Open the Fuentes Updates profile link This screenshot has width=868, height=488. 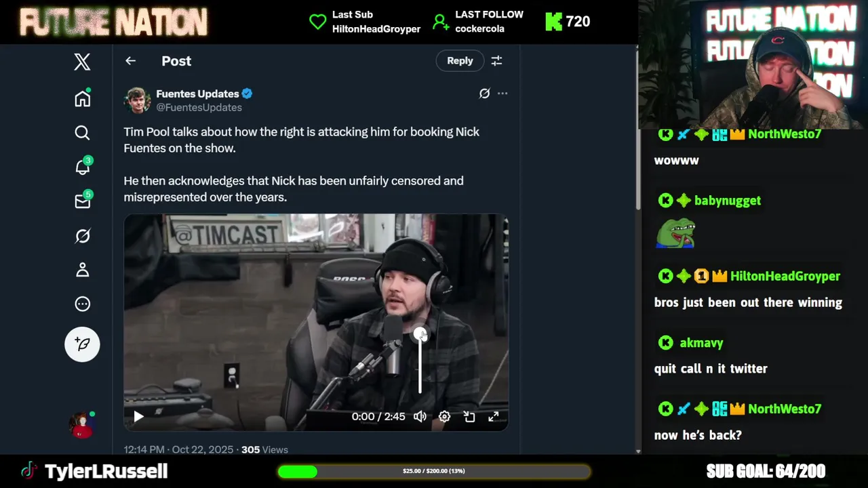point(197,94)
